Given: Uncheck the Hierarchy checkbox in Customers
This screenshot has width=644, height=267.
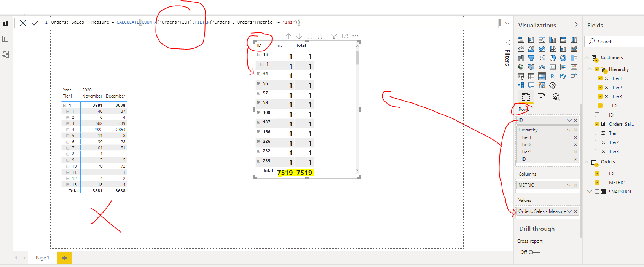Looking at the screenshot, I should tap(597, 69).
